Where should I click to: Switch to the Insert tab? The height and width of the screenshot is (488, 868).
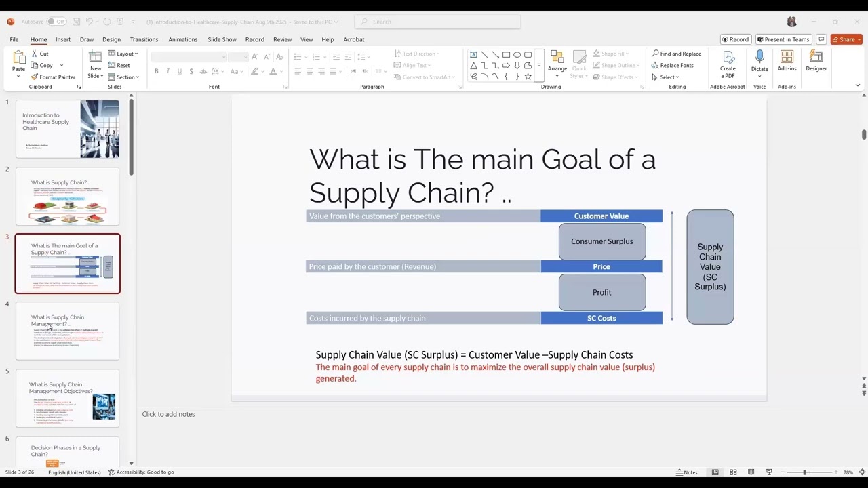pyautogui.click(x=63, y=39)
